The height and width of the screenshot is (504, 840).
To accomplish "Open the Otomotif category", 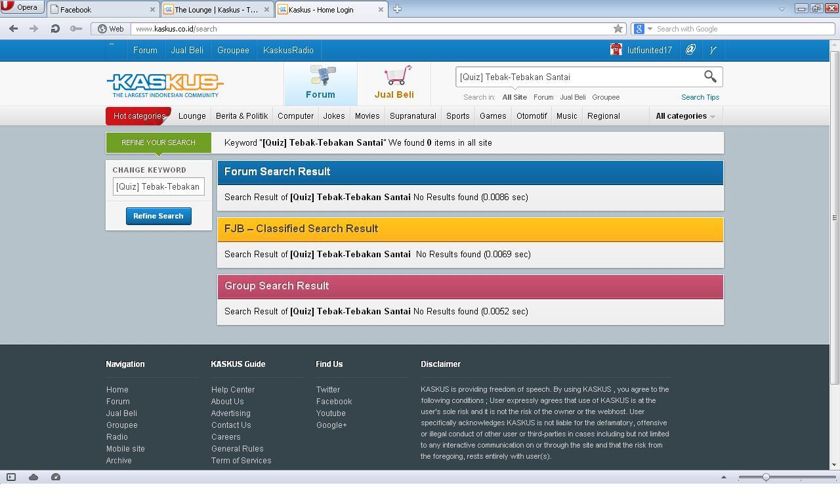I will coord(532,116).
